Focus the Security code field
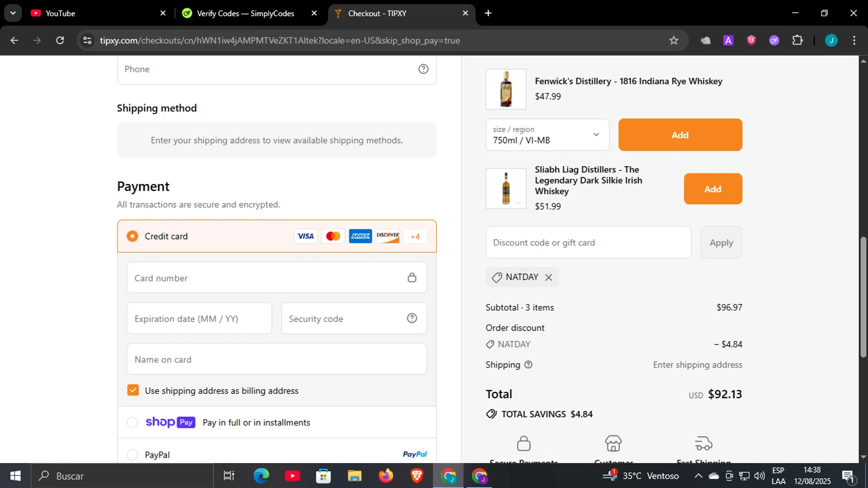The height and width of the screenshot is (488, 868). (x=354, y=318)
